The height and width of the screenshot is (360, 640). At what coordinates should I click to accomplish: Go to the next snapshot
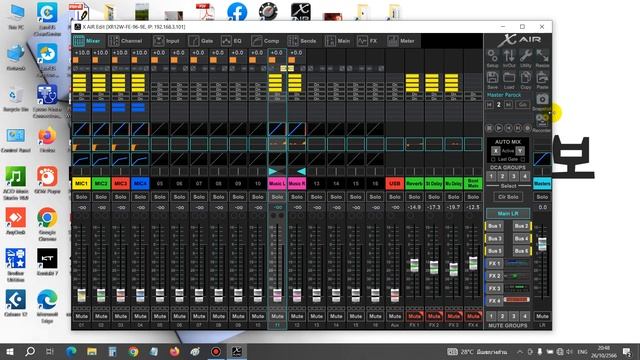click(x=508, y=105)
